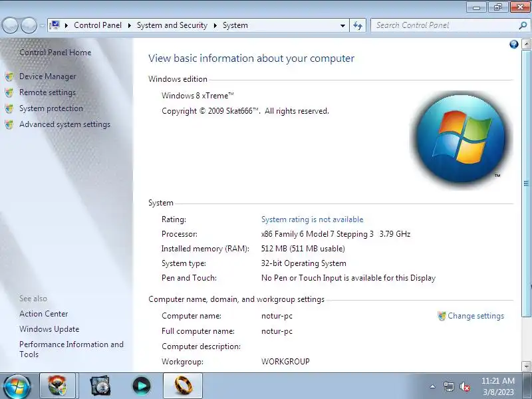This screenshot has width=532, height=399.
Task: Click the computer icon in address bar
Action: 55,25
